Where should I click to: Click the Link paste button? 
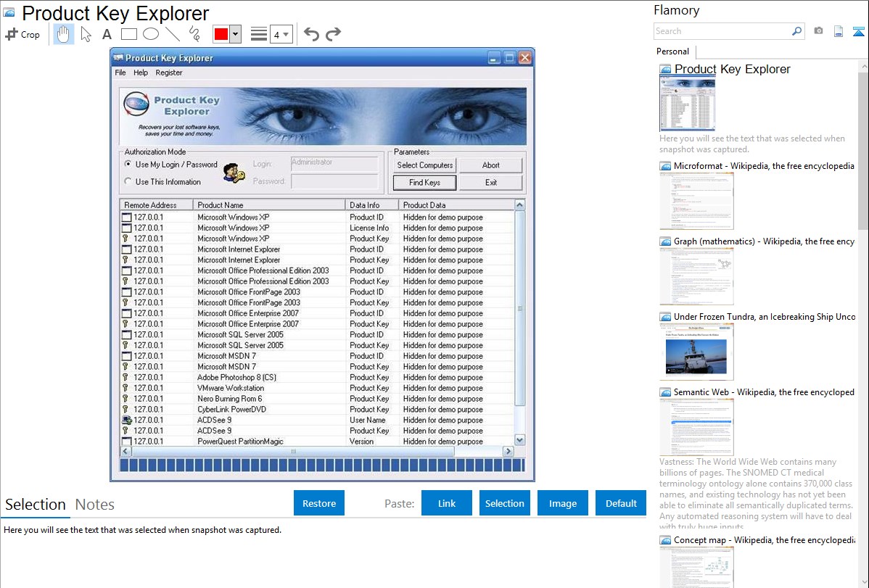pos(447,503)
